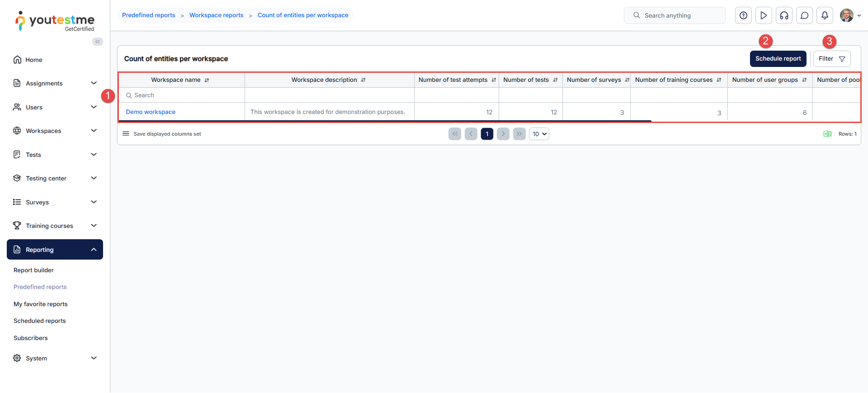The height and width of the screenshot is (393, 868).
Task: Open the notifications bell
Action: coord(825,15)
